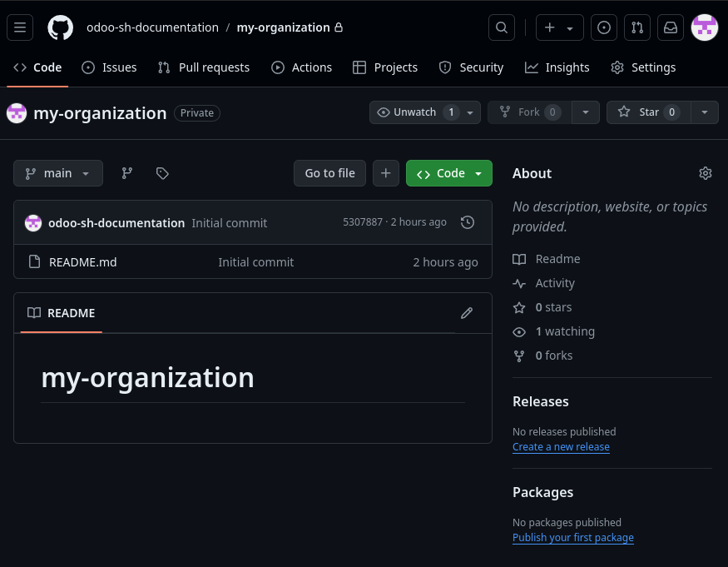Click the Go to file button
Screen dimensions: 728x567
click(329, 173)
